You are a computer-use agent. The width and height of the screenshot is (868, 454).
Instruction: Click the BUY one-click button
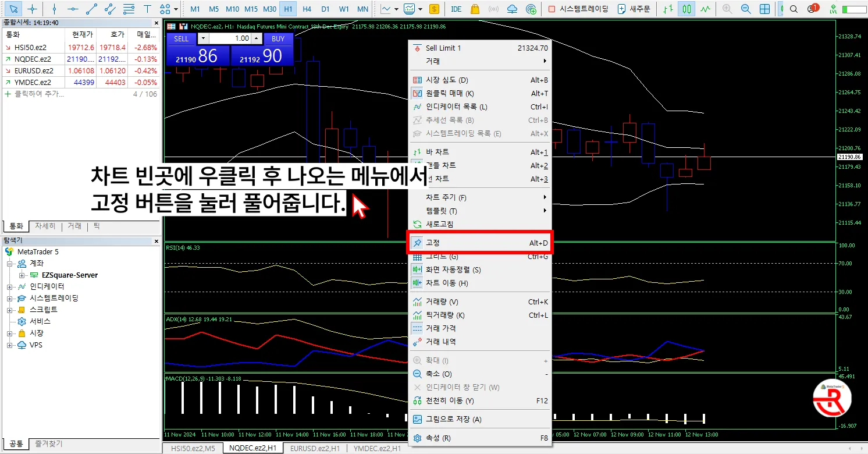[x=278, y=38]
